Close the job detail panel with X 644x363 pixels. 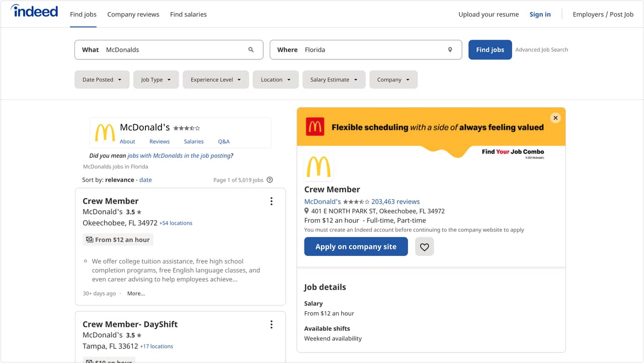tap(555, 118)
